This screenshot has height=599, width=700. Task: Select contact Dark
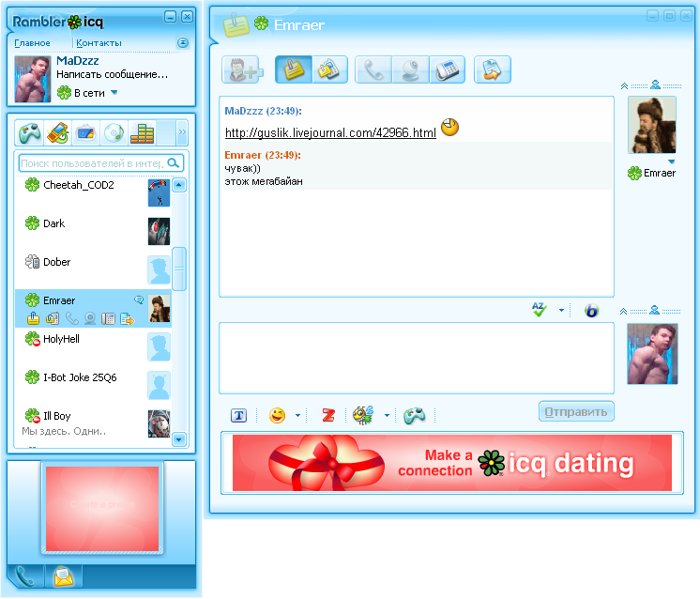[93, 231]
